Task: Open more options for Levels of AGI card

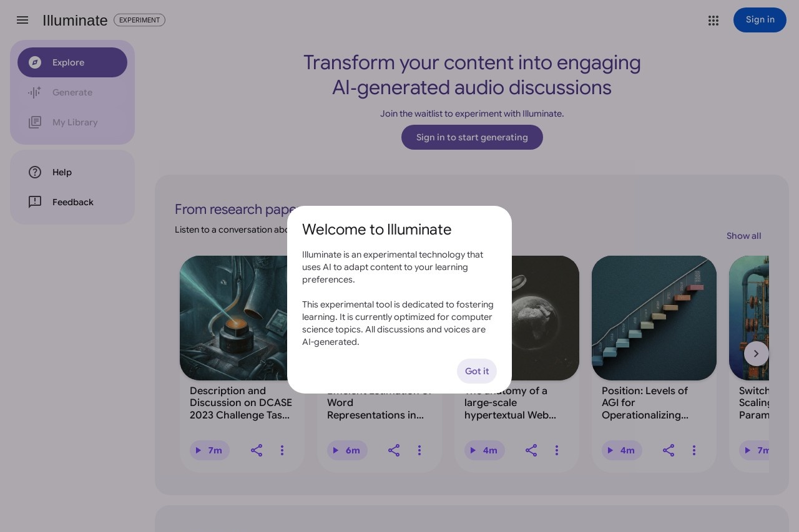Action: point(694,450)
